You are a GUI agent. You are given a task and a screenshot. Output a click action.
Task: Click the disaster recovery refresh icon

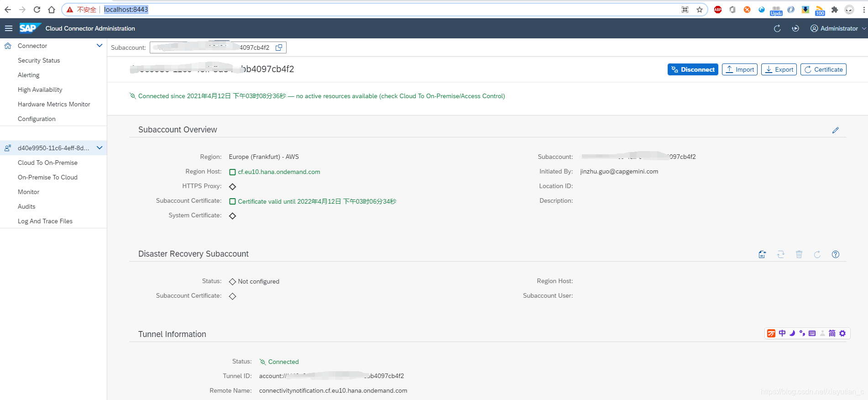[817, 254]
